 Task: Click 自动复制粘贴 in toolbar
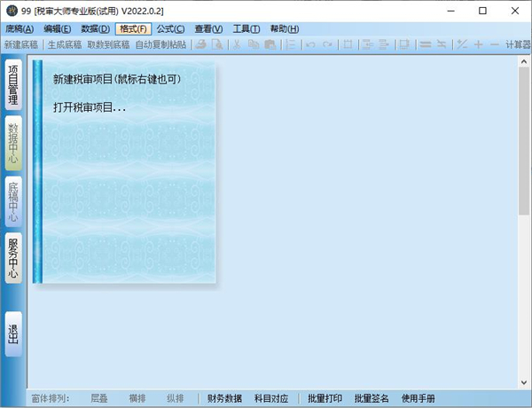click(x=160, y=44)
